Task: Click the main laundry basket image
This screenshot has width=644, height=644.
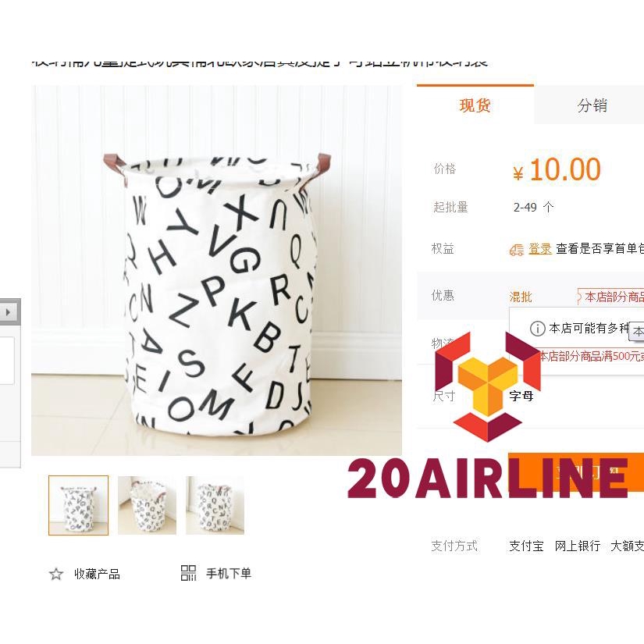Action: pos(216,270)
